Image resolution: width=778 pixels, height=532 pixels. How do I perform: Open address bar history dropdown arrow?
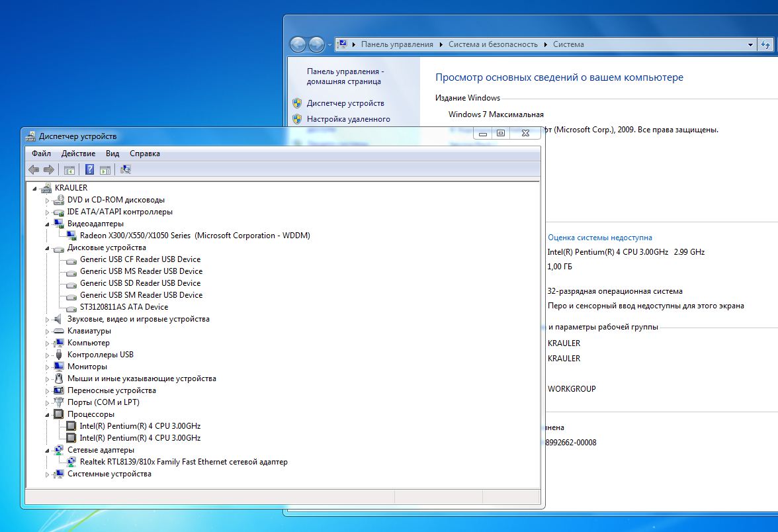(750, 45)
